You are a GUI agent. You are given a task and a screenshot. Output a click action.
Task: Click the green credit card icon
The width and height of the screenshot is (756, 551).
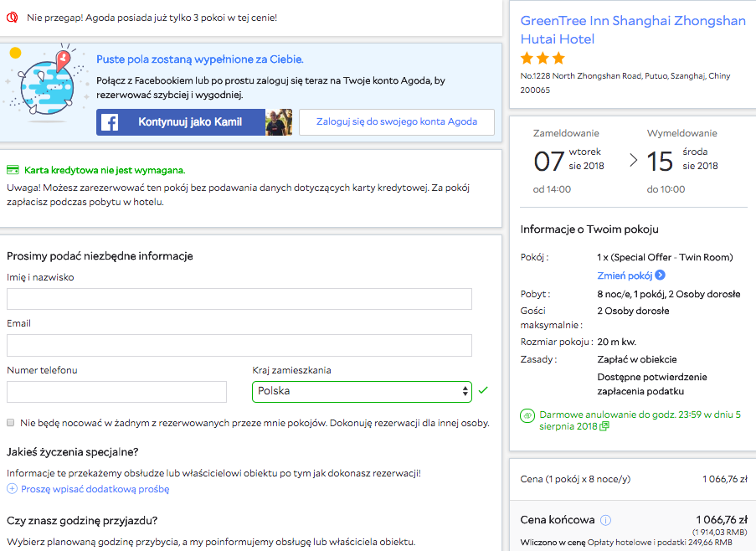(x=13, y=170)
